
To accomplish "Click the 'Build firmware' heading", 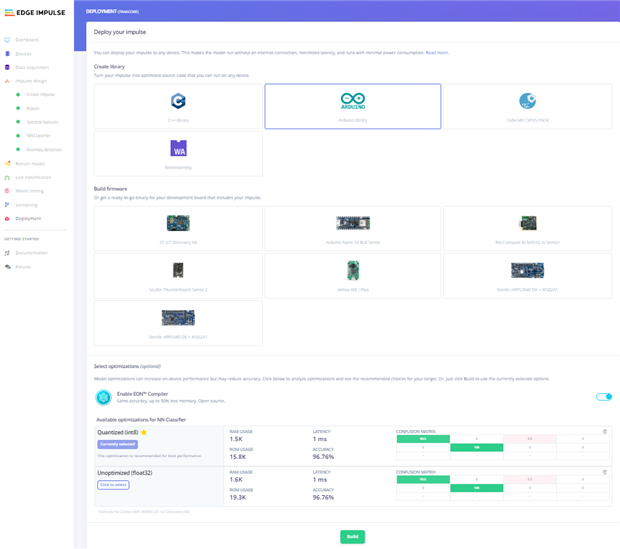I will tap(110, 189).
